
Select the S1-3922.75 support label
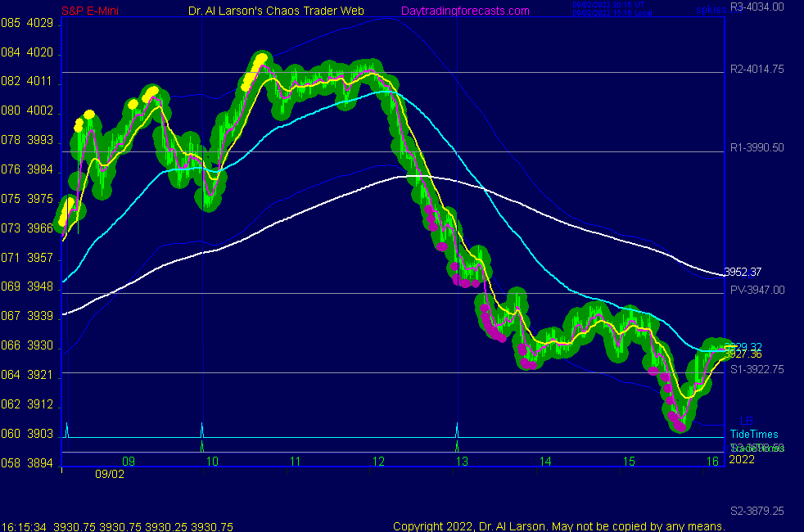757,369
